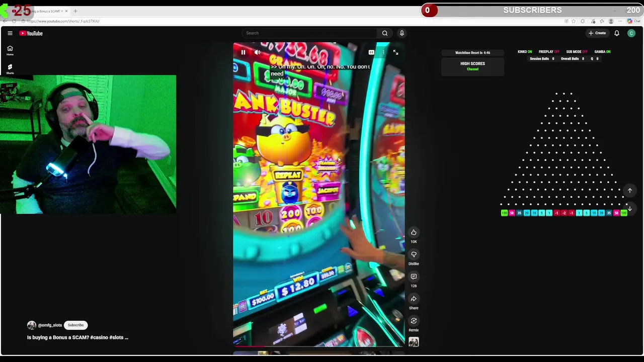
Task: Expand the 'Is buying a Bonus a SCAM?' title
Action: 77,337
